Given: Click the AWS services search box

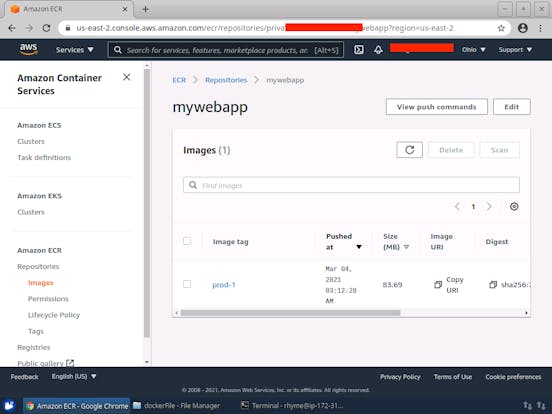Looking at the screenshot, I should 226,50.
